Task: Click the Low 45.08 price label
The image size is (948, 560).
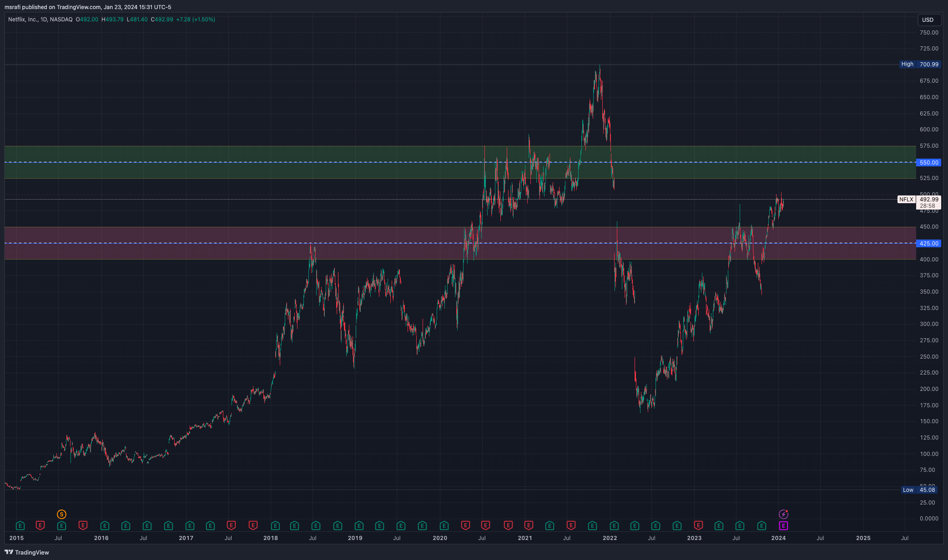Action: click(x=919, y=490)
